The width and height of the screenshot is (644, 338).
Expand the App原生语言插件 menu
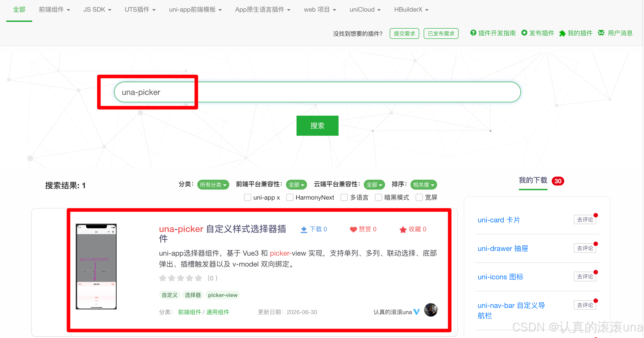coord(263,10)
